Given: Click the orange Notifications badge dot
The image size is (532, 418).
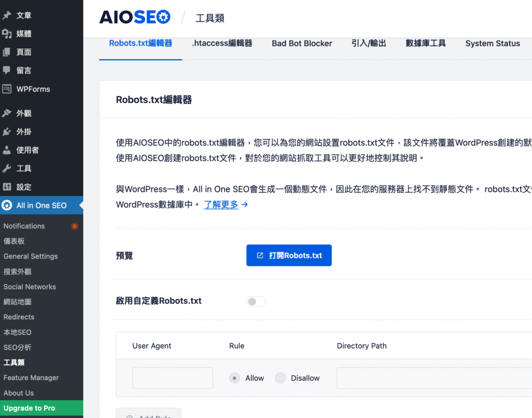Looking at the screenshot, I should [74, 226].
